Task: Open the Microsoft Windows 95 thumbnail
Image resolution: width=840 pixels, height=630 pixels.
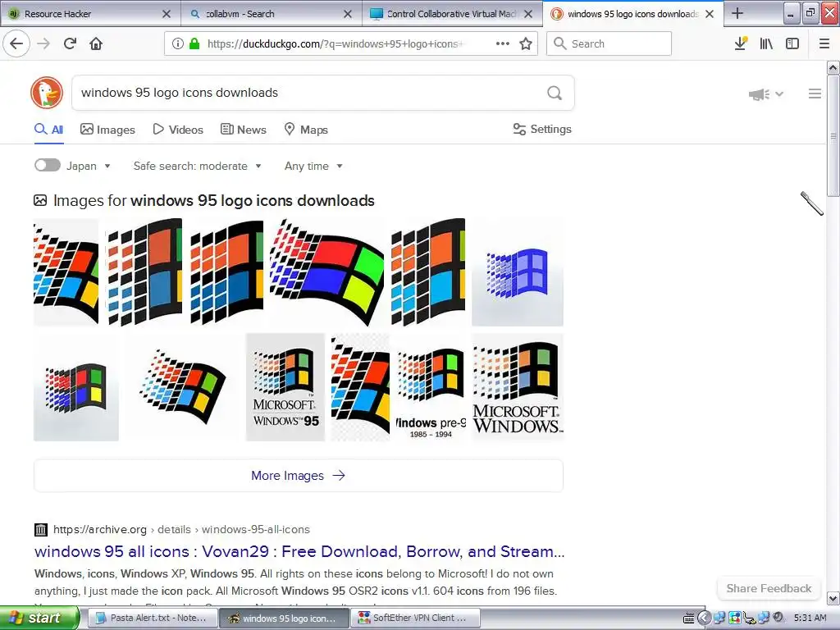Action: 285,387
